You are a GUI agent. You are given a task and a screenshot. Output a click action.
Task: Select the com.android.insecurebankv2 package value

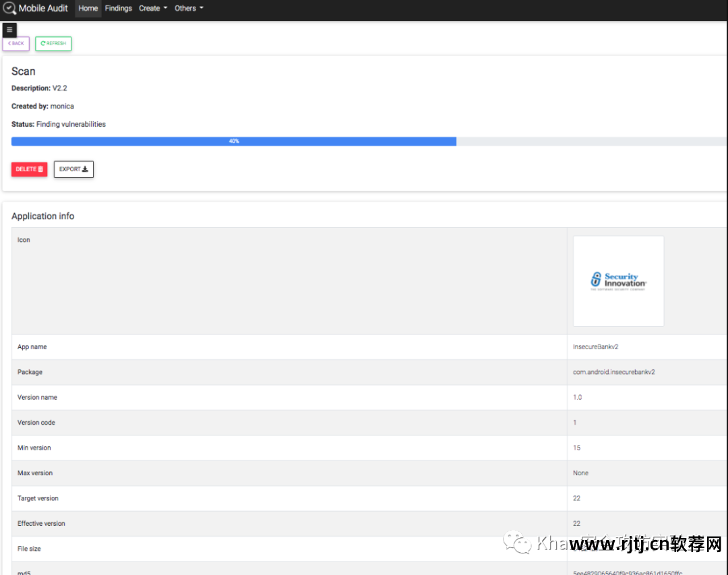(614, 372)
